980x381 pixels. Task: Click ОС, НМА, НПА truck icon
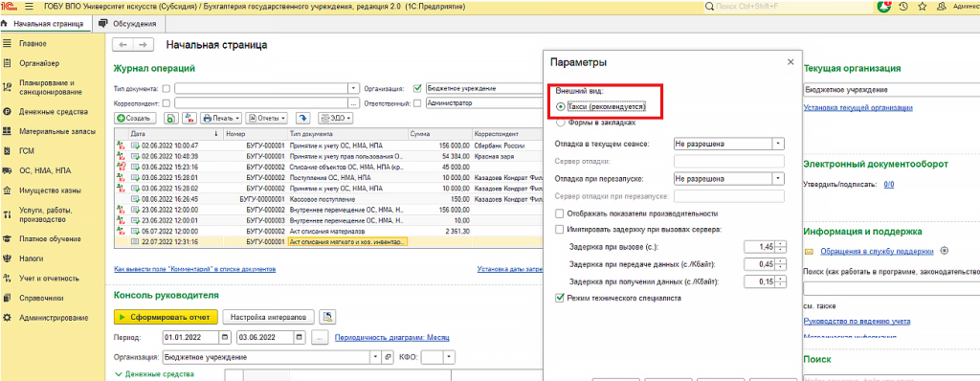pos(7,170)
